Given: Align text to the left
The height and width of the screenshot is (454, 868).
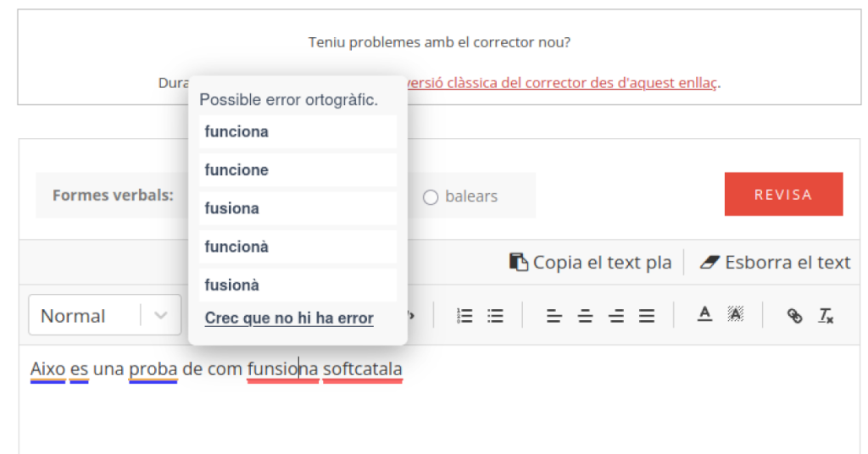Looking at the screenshot, I should click(x=554, y=316).
